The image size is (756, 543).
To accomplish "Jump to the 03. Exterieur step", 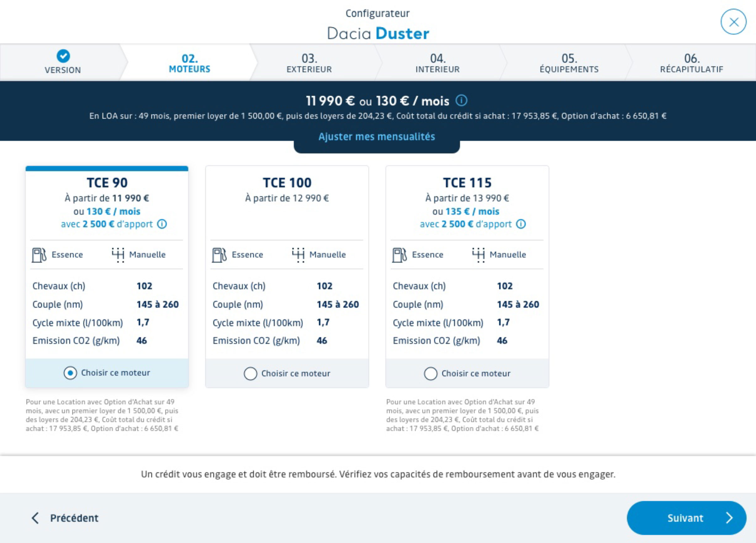I will pos(309,62).
